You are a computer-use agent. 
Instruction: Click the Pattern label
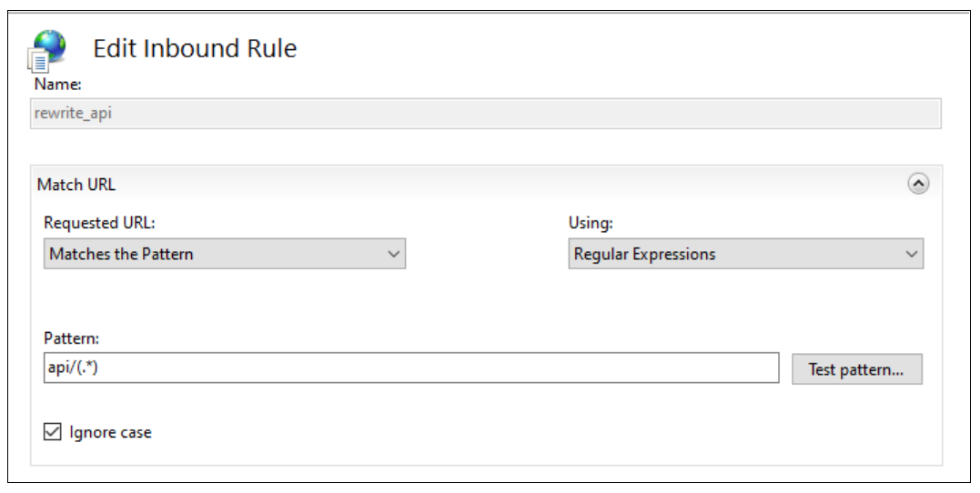71,338
